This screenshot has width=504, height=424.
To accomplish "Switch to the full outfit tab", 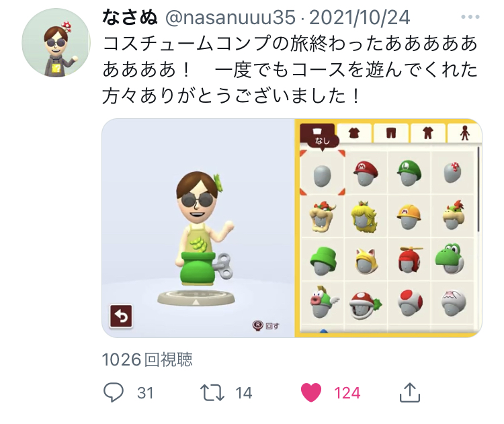I will [x=428, y=132].
